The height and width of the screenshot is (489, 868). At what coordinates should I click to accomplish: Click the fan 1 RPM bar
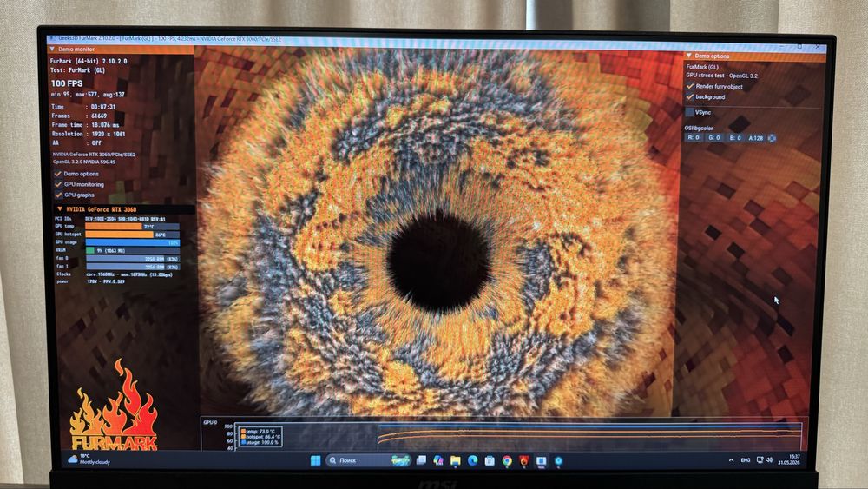(x=132, y=267)
